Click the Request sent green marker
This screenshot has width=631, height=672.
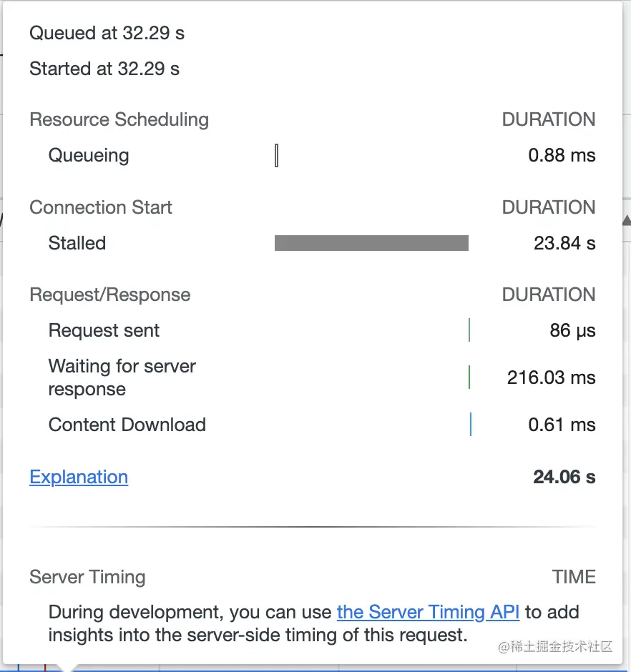click(x=469, y=330)
